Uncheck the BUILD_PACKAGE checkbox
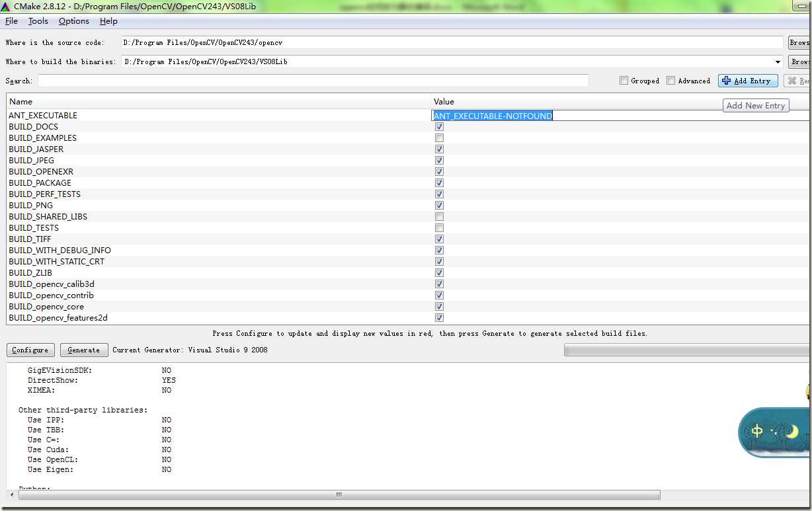The width and height of the screenshot is (812, 511). 439,183
